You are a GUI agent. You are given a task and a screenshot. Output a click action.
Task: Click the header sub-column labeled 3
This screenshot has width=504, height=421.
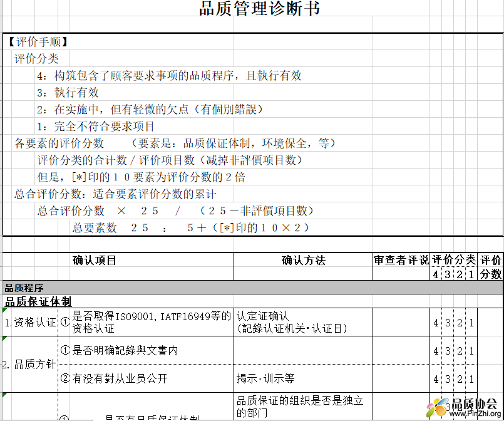click(448, 274)
